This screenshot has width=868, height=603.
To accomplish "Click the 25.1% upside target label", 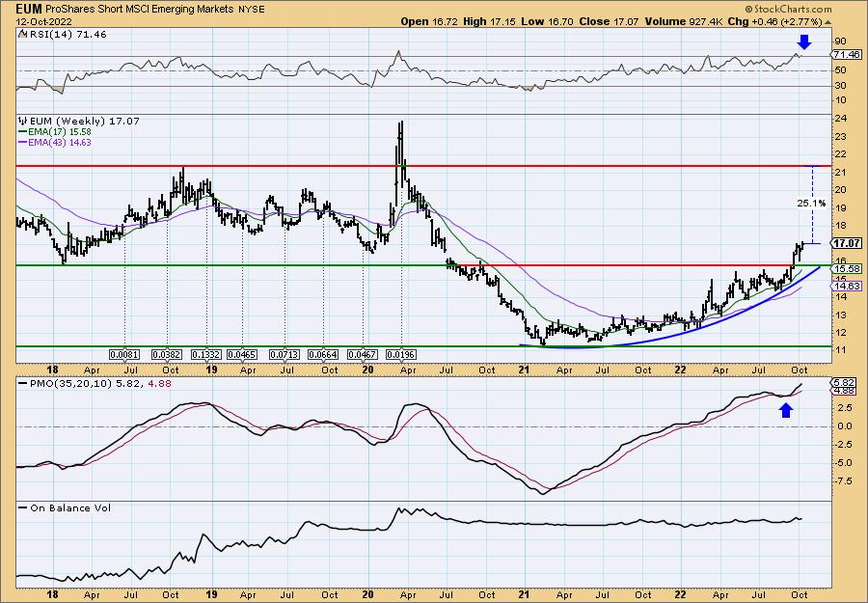I will (x=811, y=204).
